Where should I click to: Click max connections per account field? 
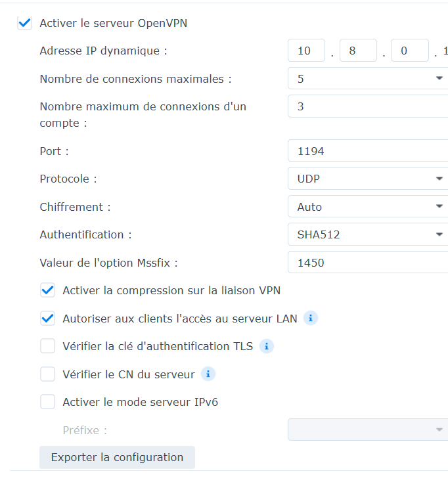368,106
